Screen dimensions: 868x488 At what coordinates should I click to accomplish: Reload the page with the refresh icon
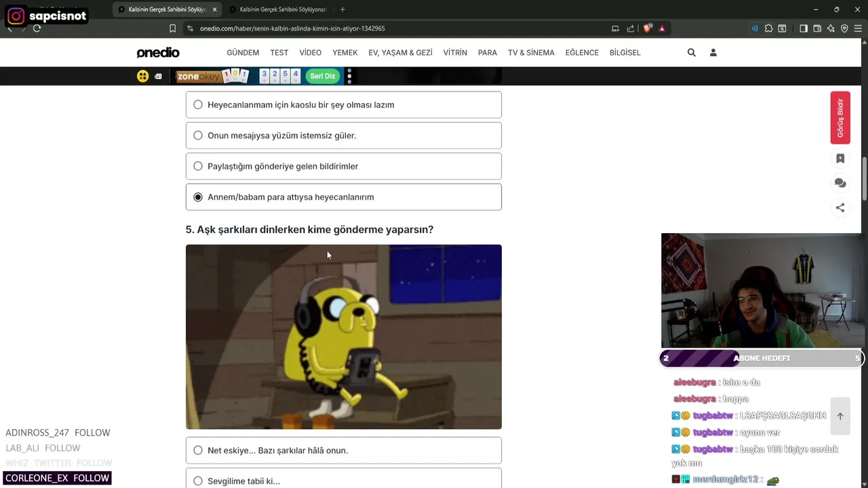pyautogui.click(x=37, y=28)
